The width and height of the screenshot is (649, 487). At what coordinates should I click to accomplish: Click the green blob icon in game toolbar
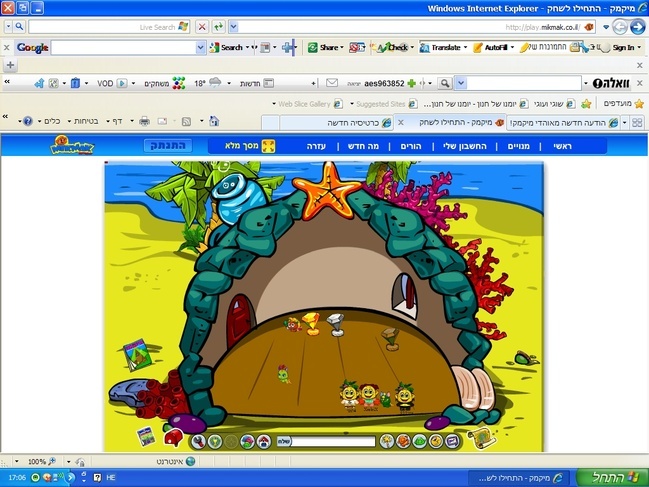419,441
